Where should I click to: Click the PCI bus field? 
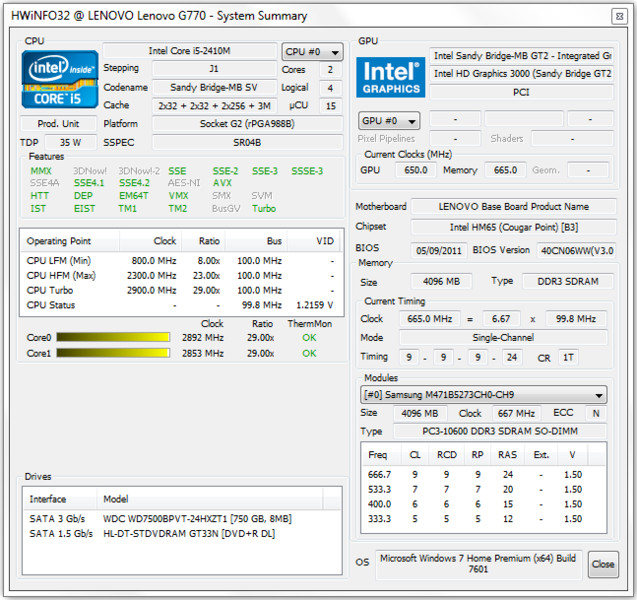point(521,92)
